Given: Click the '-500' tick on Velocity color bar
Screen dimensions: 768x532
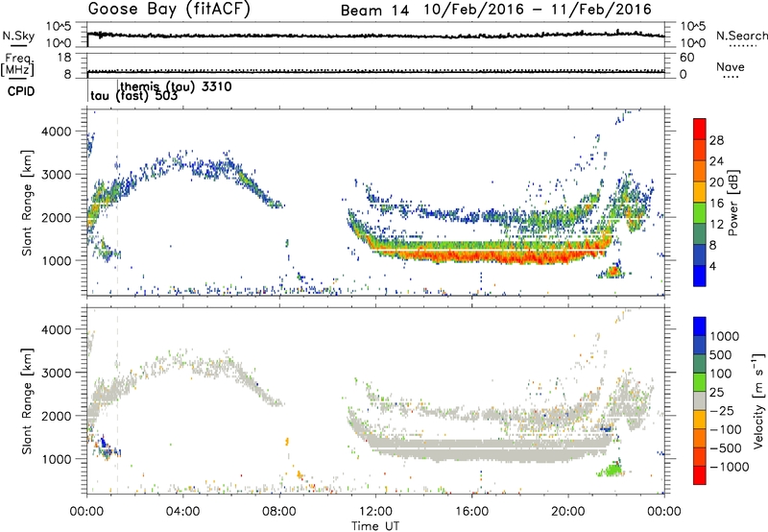Looking at the screenshot, I should (726, 447).
